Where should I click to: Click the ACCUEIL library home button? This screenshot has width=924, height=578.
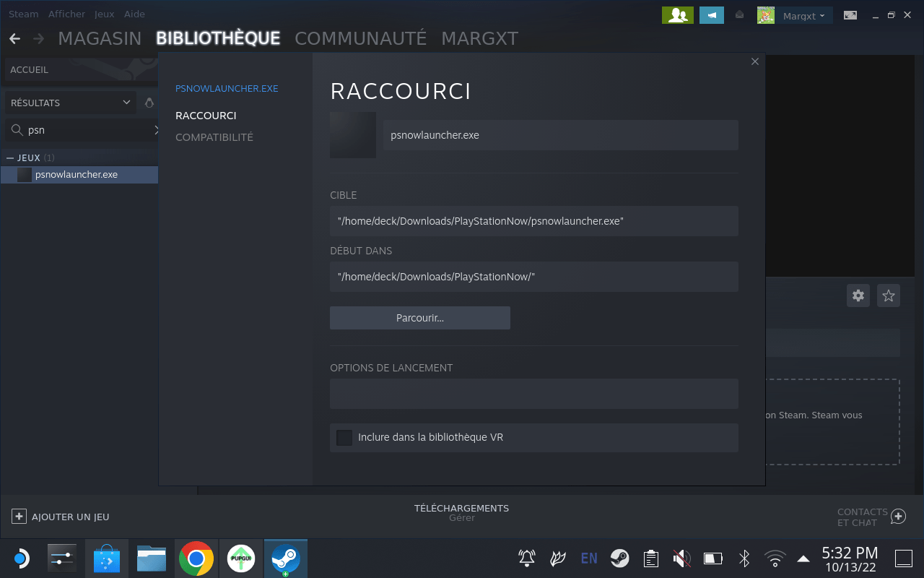click(x=79, y=70)
